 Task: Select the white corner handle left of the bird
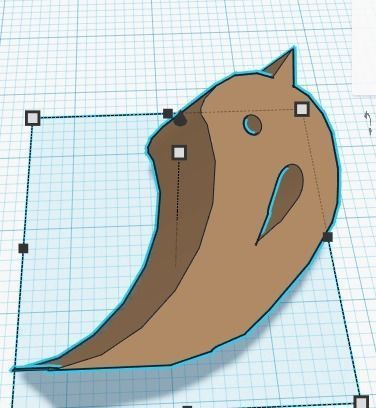click(33, 118)
